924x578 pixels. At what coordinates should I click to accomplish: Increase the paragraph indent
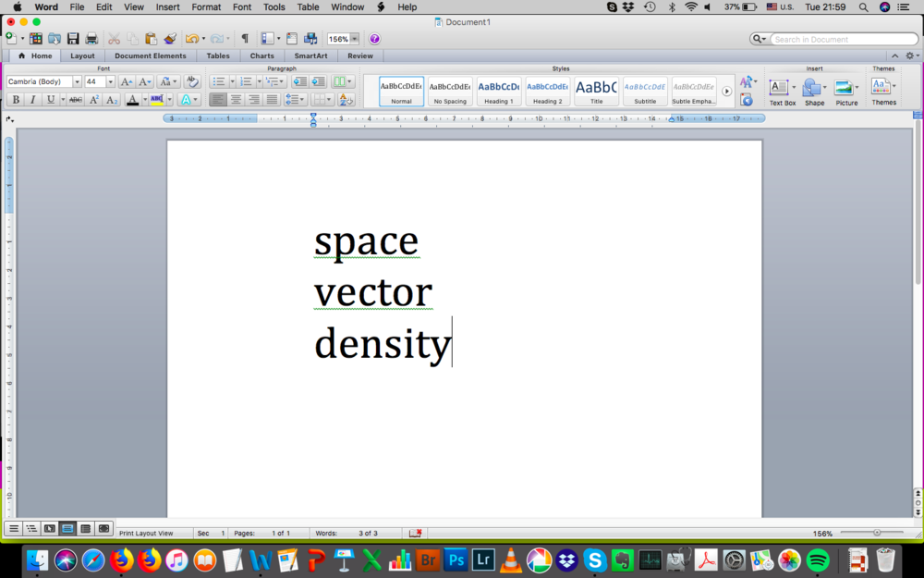[x=318, y=81]
